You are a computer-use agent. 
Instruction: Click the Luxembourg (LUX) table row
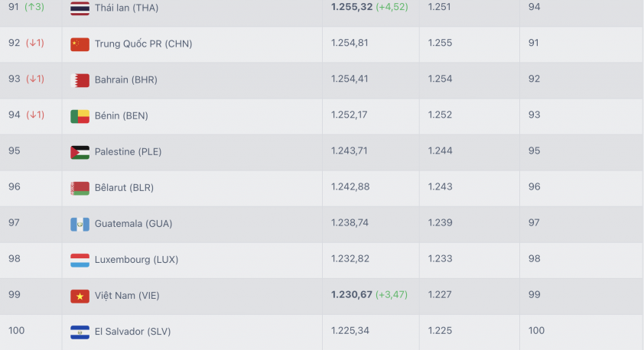click(322, 260)
